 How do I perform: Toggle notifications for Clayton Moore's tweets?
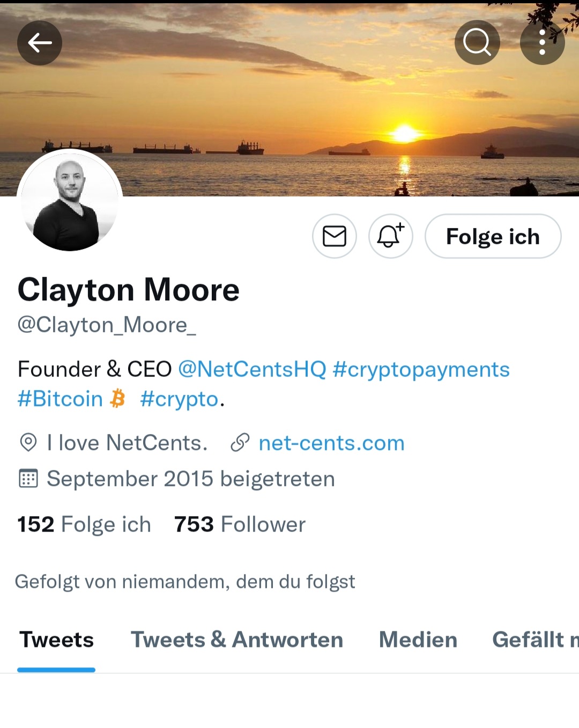coord(390,236)
